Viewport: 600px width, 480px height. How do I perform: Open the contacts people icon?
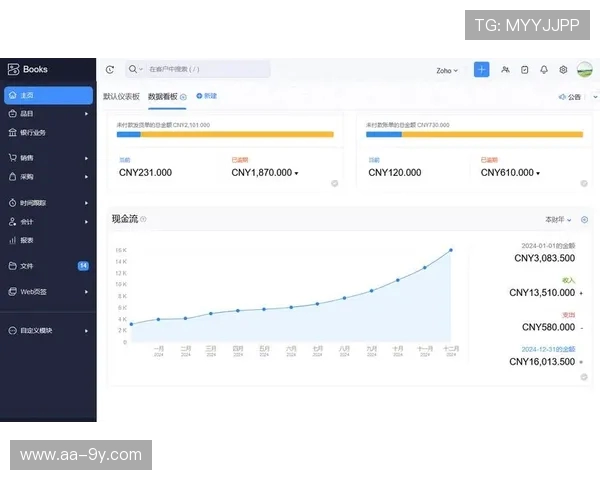pyautogui.click(x=505, y=69)
